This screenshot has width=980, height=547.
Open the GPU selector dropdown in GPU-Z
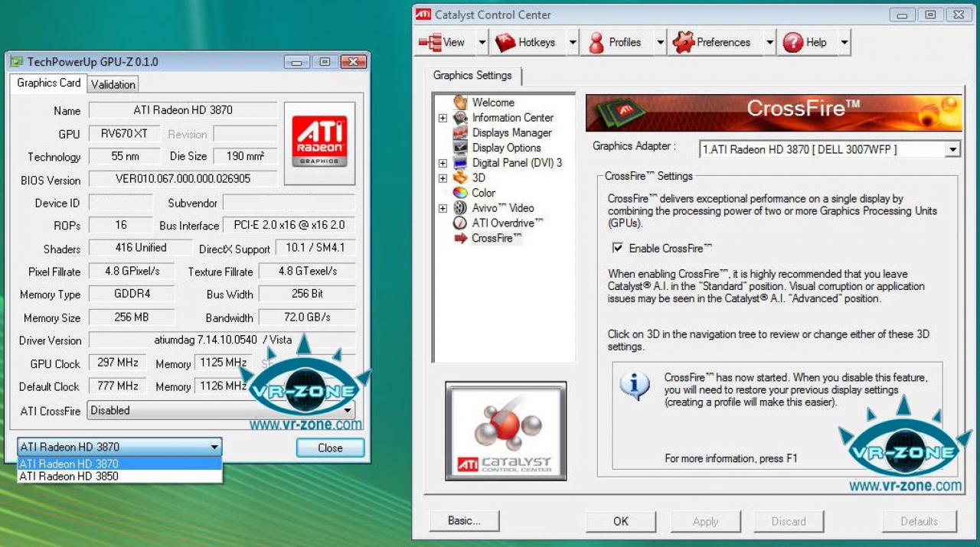(x=119, y=447)
